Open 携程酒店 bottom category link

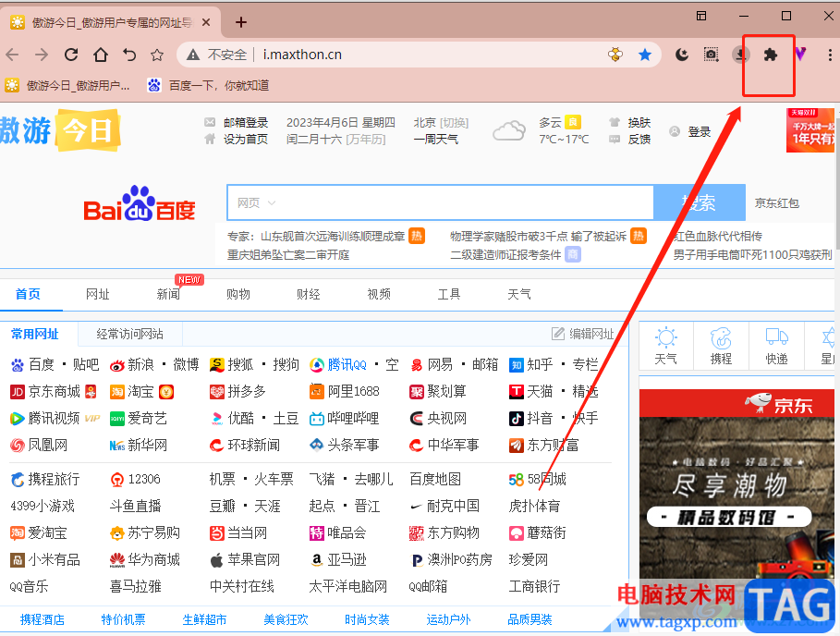[43, 620]
